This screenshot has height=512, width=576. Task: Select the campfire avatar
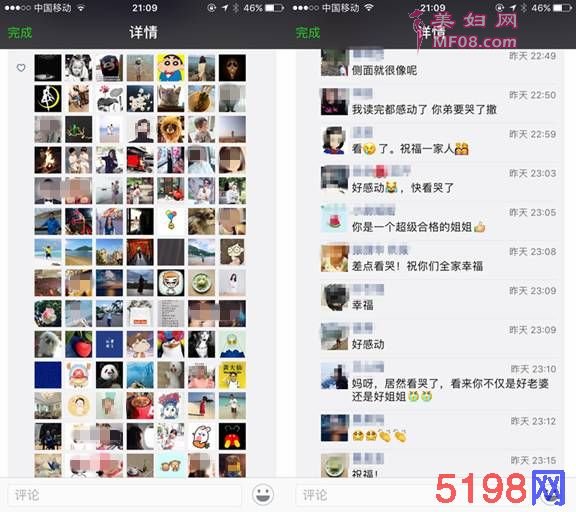48,160
